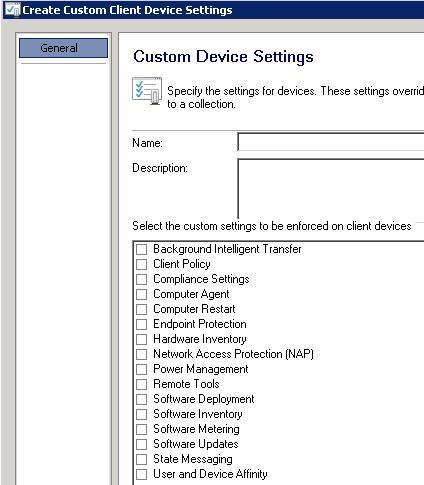This screenshot has height=485, width=424.
Task: Click the Description: label
Action: [160, 168]
